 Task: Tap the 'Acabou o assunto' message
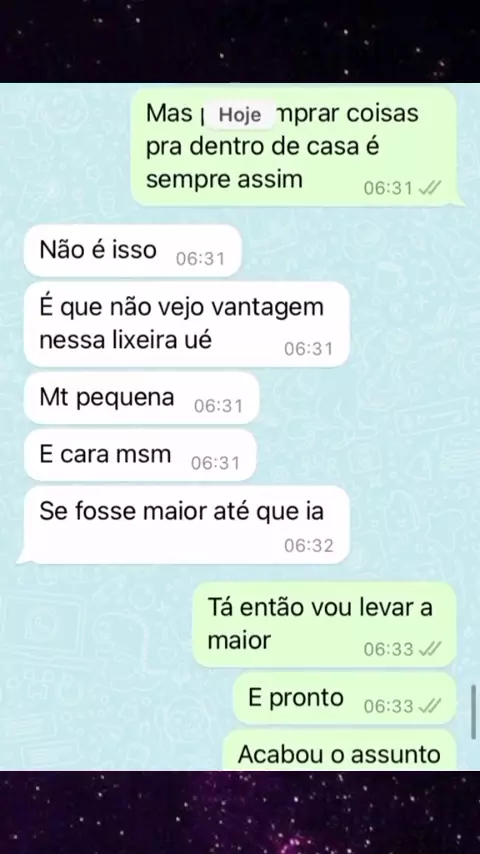(x=339, y=750)
